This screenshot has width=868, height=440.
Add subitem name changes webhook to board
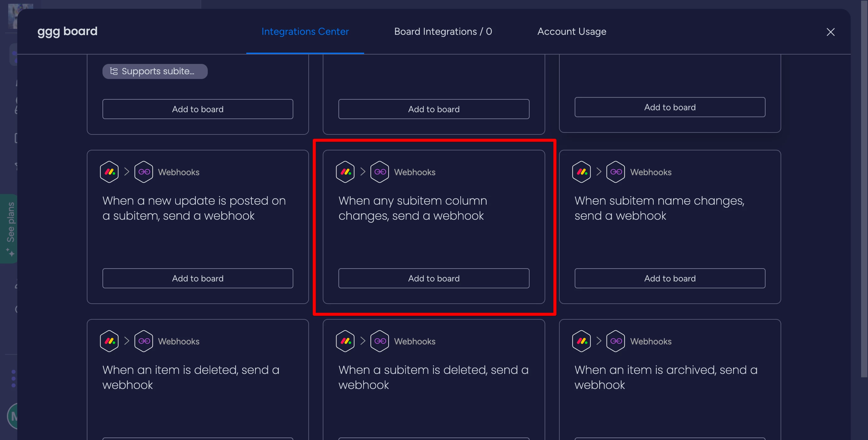click(670, 278)
